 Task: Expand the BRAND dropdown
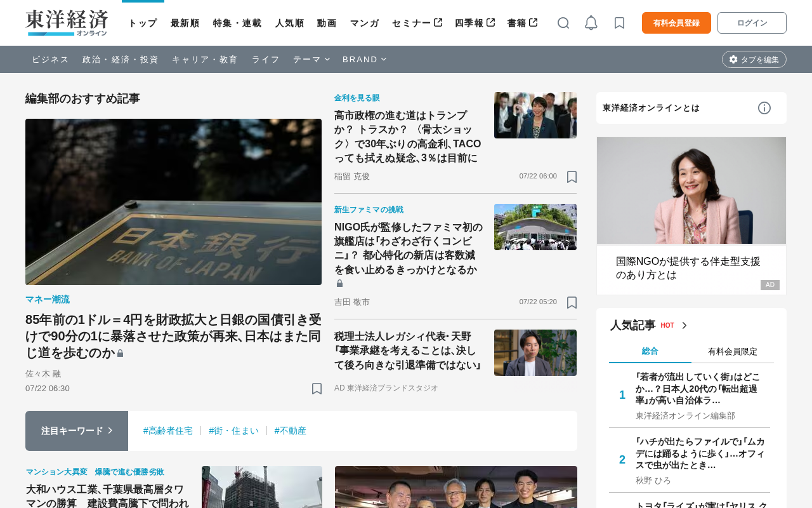pos(365,59)
